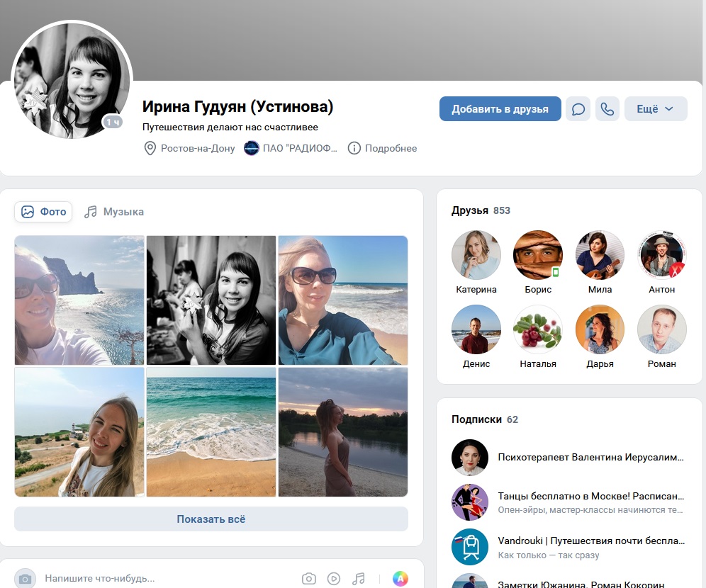Click the ПАО company logo icon
This screenshot has width=706, height=588.
(x=251, y=148)
